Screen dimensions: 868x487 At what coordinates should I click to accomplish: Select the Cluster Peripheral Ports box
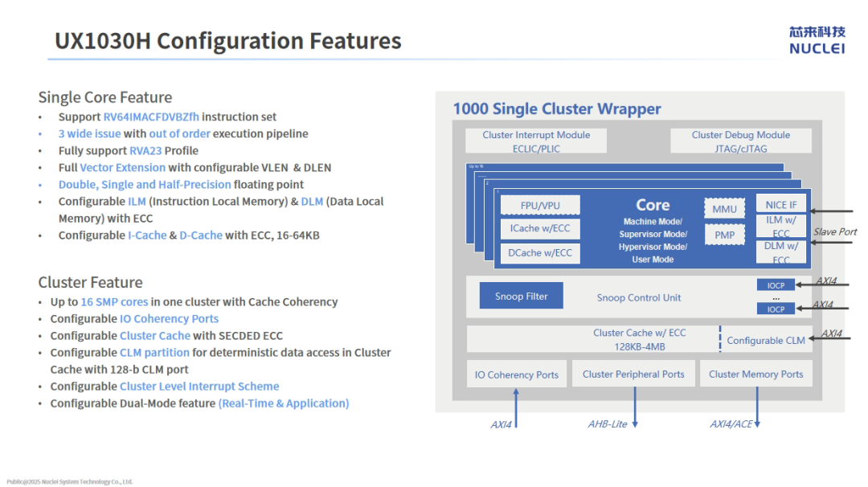pyautogui.click(x=633, y=374)
